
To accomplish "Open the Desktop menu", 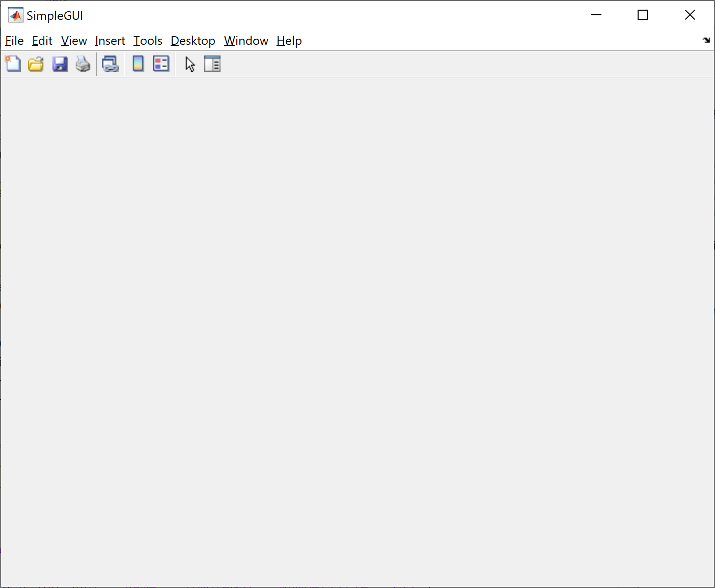I will point(193,41).
